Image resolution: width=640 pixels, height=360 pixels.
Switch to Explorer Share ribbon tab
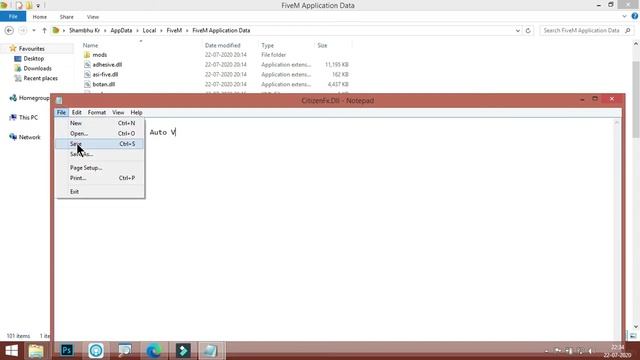[x=67, y=17]
